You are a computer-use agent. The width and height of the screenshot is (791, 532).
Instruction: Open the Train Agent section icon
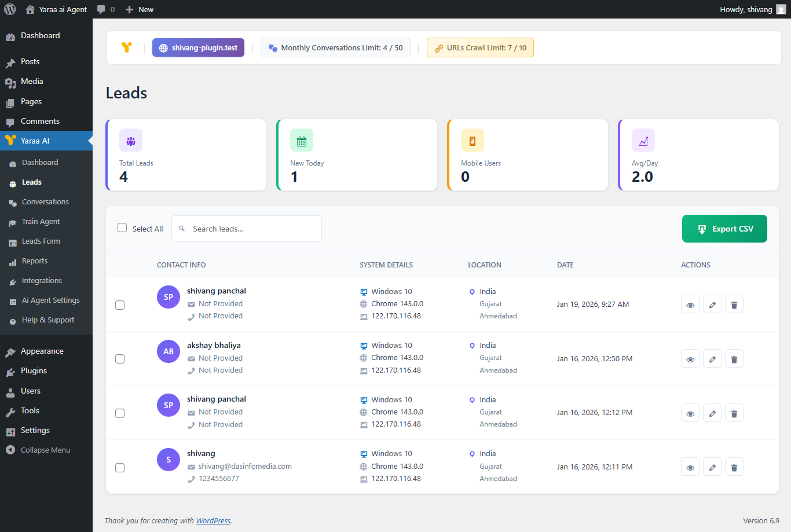click(12, 221)
